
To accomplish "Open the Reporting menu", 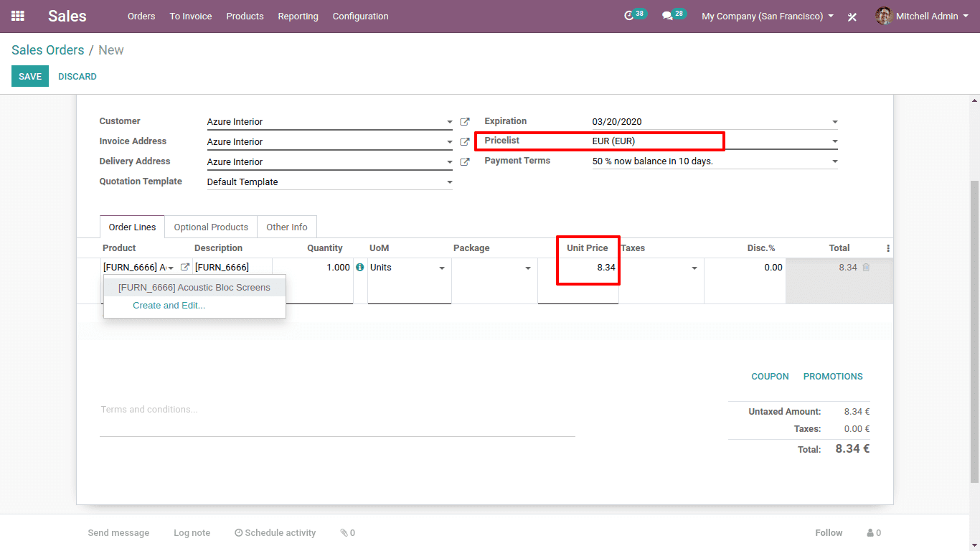I will [x=298, y=16].
